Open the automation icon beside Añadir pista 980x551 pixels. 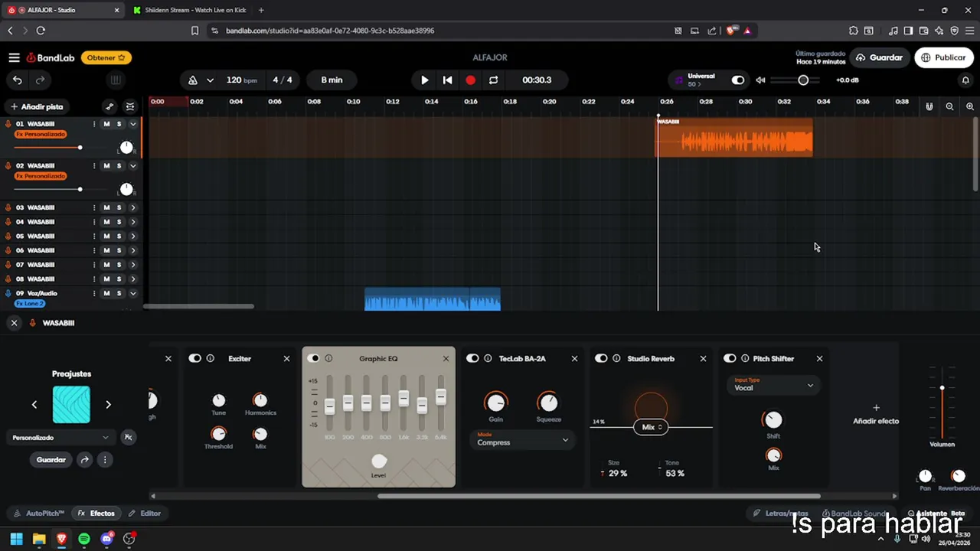pos(109,106)
